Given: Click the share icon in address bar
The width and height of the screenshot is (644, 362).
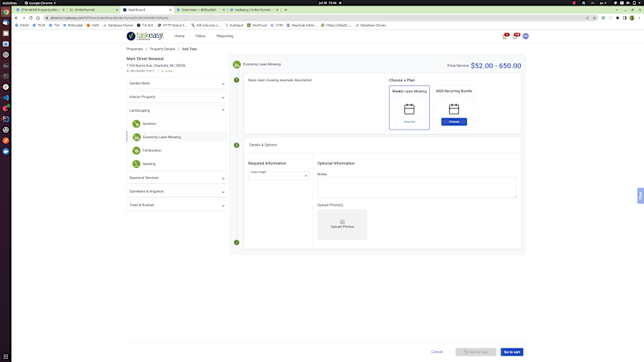Looking at the screenshot, I should pyautogui.click(x=587, y=18).
